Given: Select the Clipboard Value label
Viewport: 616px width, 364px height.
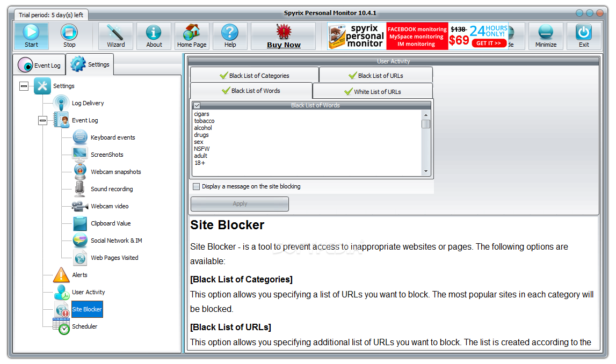Looking at the screenshot, I should coord(111,223).
